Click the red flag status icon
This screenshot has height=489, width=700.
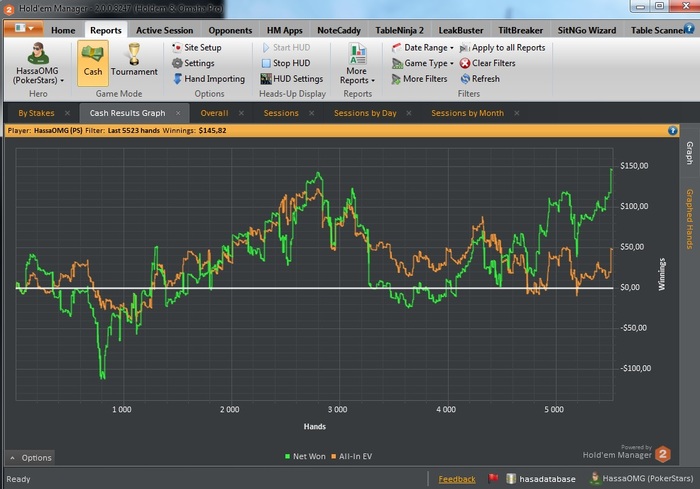(x=493, y=478)
